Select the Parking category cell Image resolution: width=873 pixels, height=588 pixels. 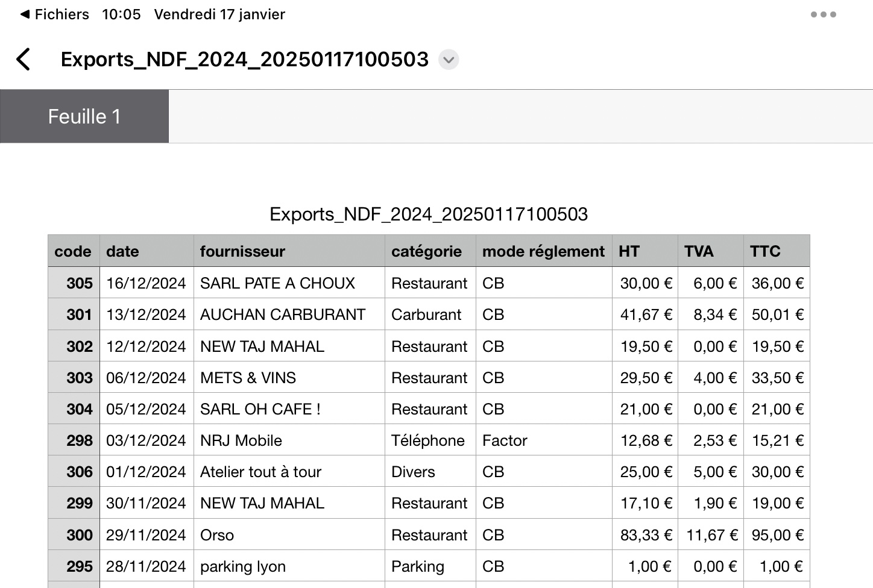coord(430,566)
